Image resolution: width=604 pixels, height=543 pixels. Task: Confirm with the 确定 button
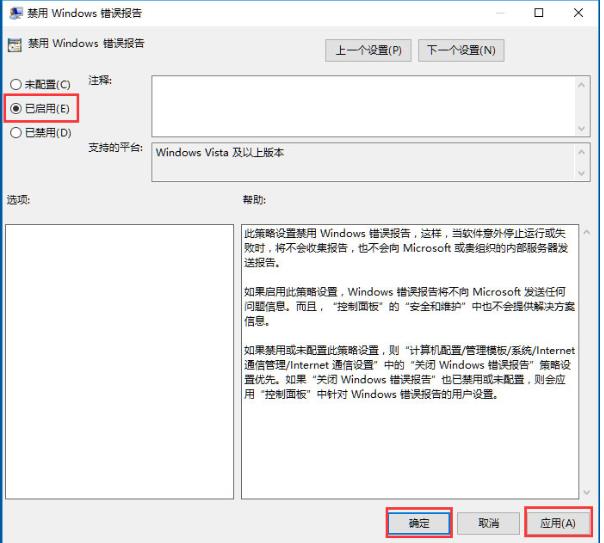[419, 523]
